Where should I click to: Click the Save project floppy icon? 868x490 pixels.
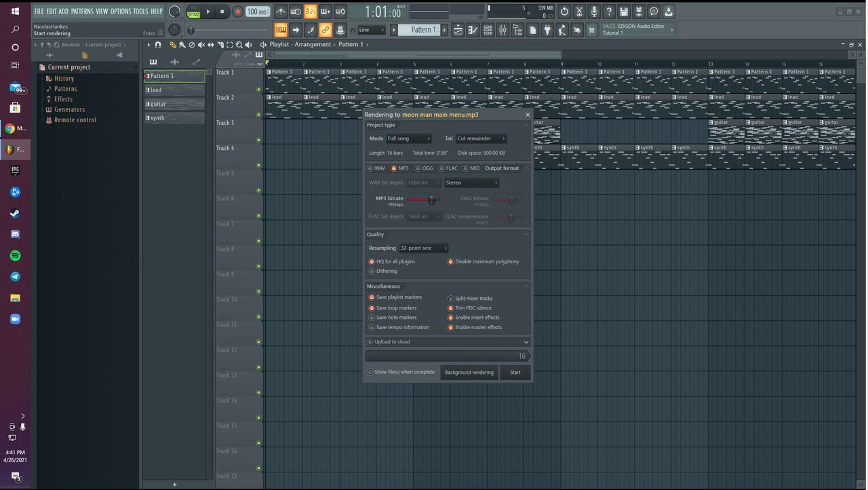click(624, 12)
